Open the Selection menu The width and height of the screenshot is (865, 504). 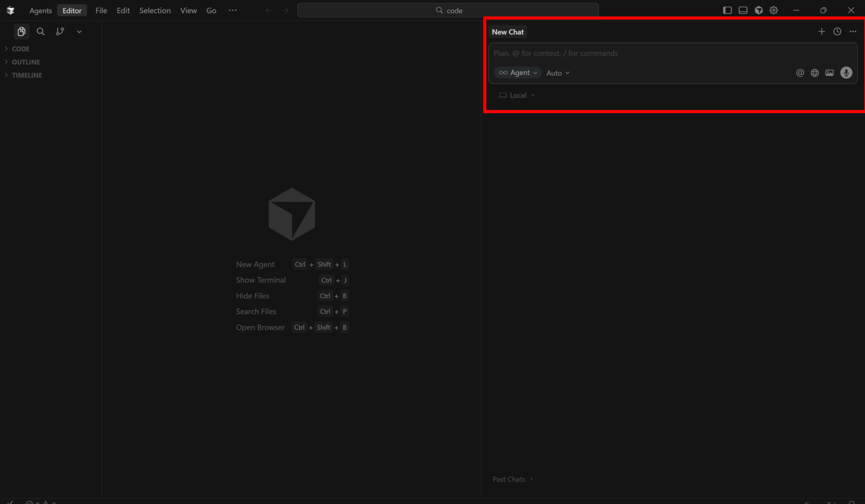[155, 11]
